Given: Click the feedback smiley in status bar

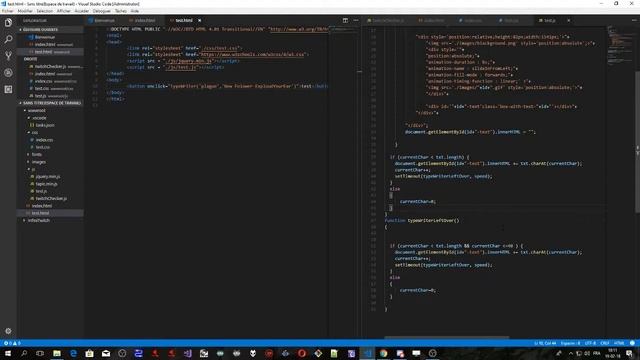Looking at the screenshot, I should [x=632, y=343].
